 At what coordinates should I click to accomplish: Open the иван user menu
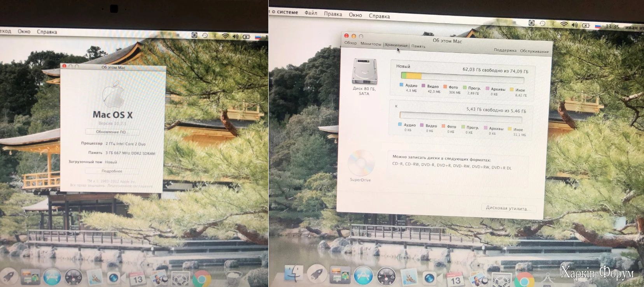(x=634, y=28)
